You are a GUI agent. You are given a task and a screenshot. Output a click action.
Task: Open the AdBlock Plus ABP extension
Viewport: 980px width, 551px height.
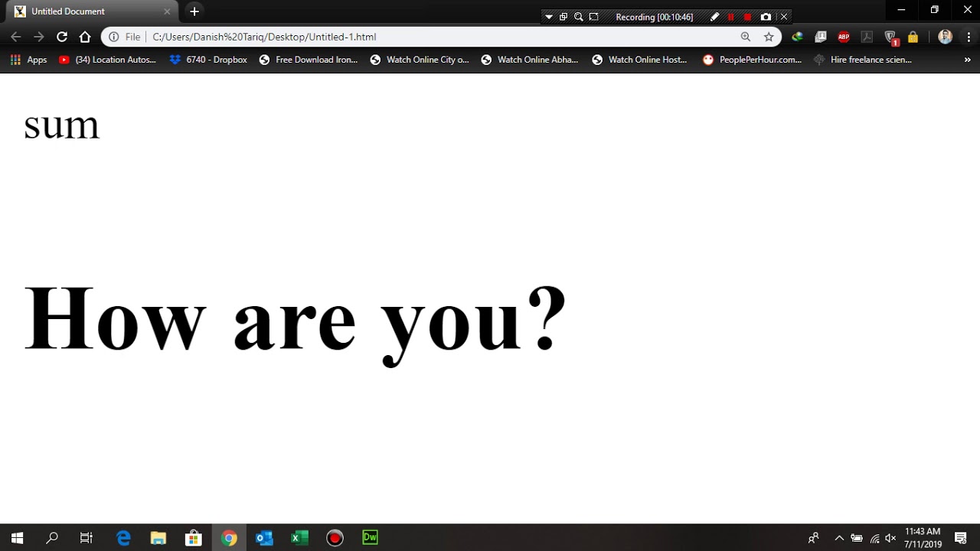pos(844,37)
